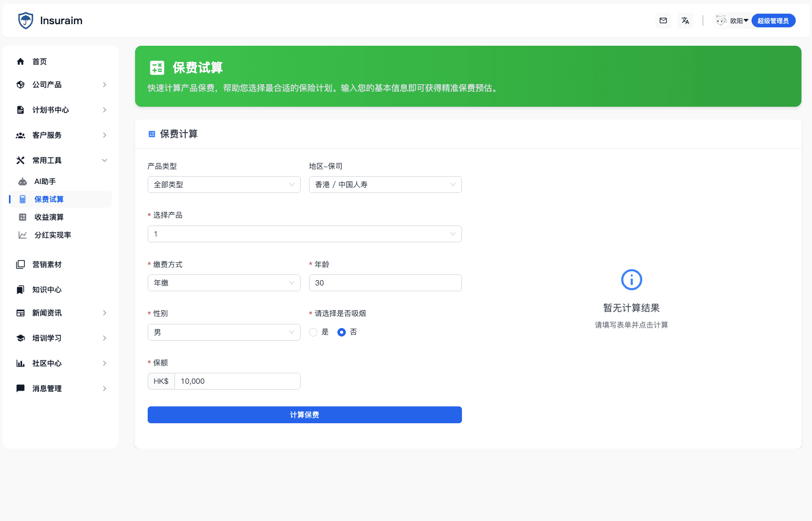
Task: Click the 营销素材 icon in sidebar
Action: [x=20, y=264]
